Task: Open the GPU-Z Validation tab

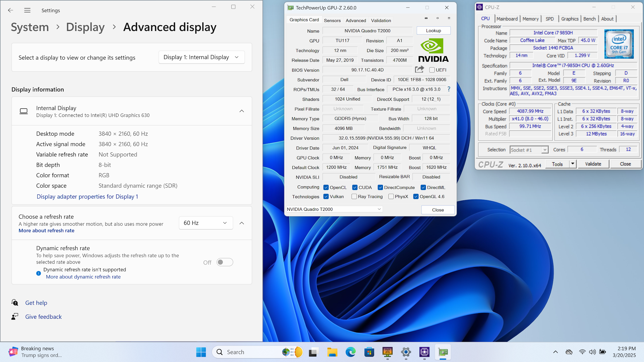Action: 381,20
